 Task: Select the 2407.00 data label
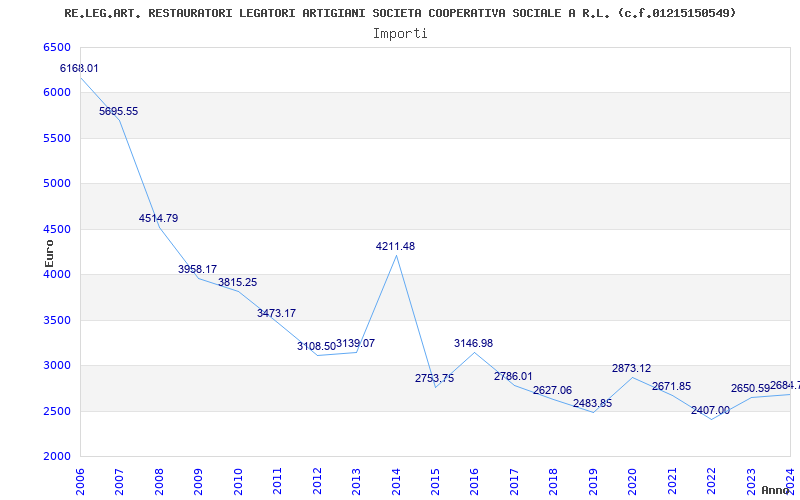[x=711, y=411]
